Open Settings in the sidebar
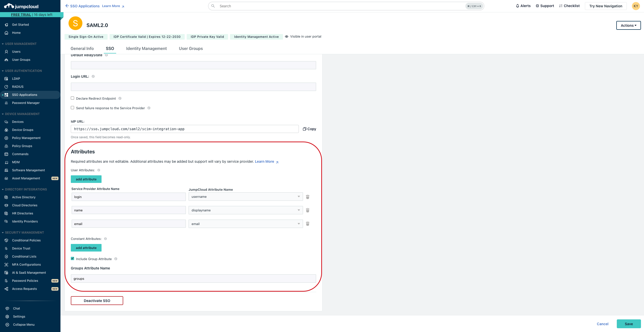 19,316
